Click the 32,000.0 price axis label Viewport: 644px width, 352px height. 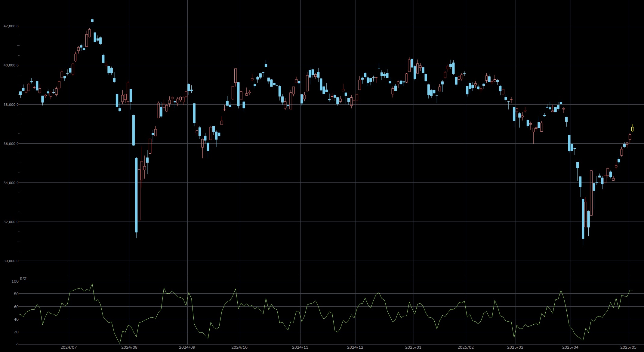pos(11,222)
